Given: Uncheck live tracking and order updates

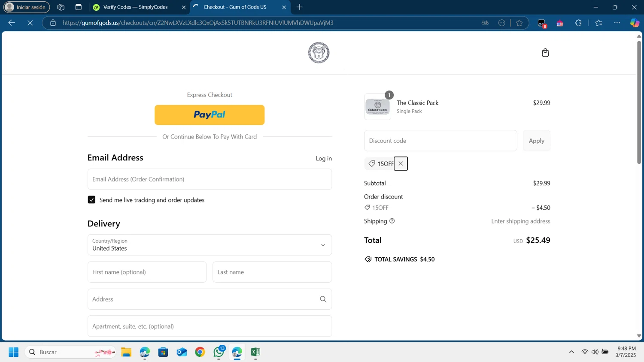Looking at the screenshot, I should [91, 200].
